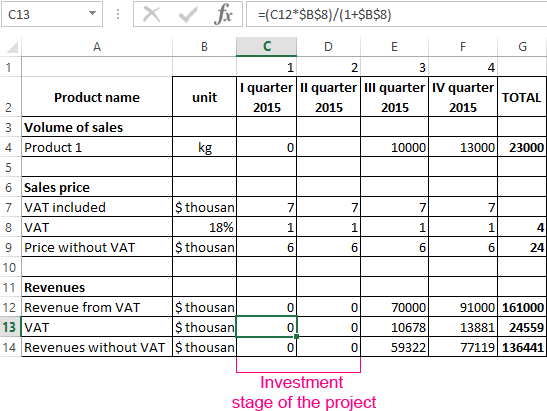
Task: Expand the Name Box dropdown arrow
Action: [x=92, y=14]
